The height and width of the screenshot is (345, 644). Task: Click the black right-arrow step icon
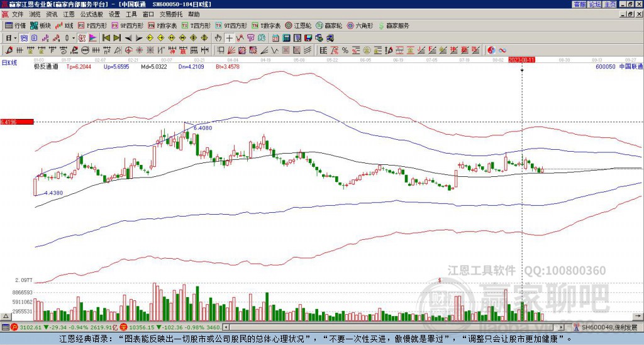click(139, 38)
